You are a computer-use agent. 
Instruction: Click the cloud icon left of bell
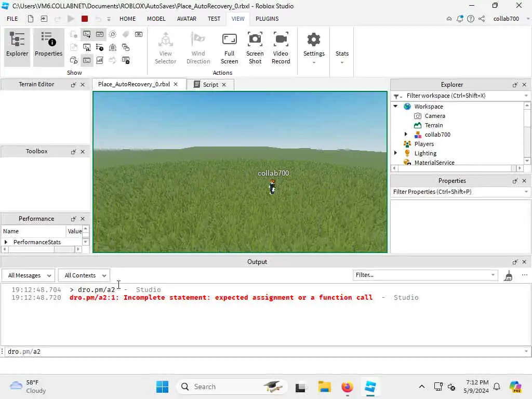[x=449, y=19]
